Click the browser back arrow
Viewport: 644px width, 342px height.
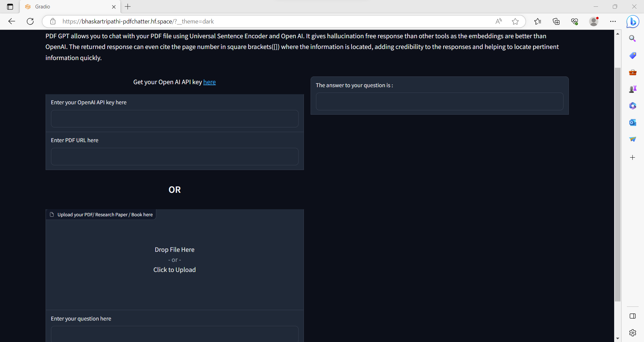12,21
